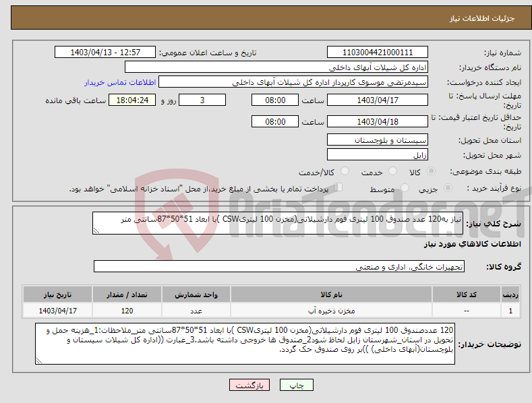The width and height of the screenshot is (532, 403).
Task: Select the کالا/خدمت radio button
Action: pyautogui.click(x=345, y=171)
